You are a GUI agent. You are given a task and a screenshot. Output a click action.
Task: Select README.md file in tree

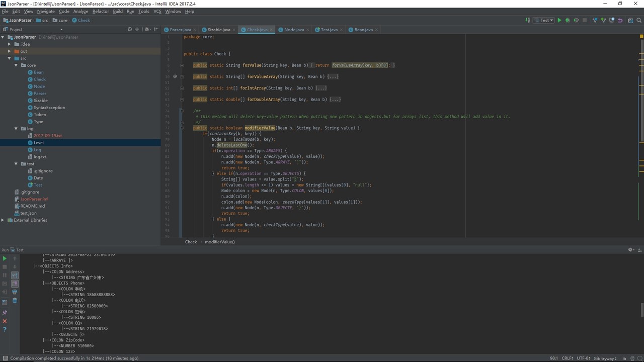coord(33,206)
